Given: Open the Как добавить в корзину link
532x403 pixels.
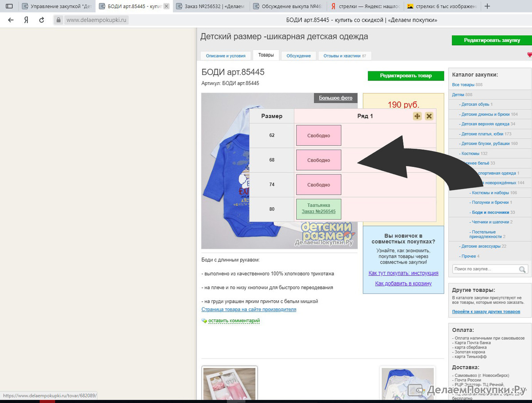Looking at the screenshot, I should click(x=403, y=283).
